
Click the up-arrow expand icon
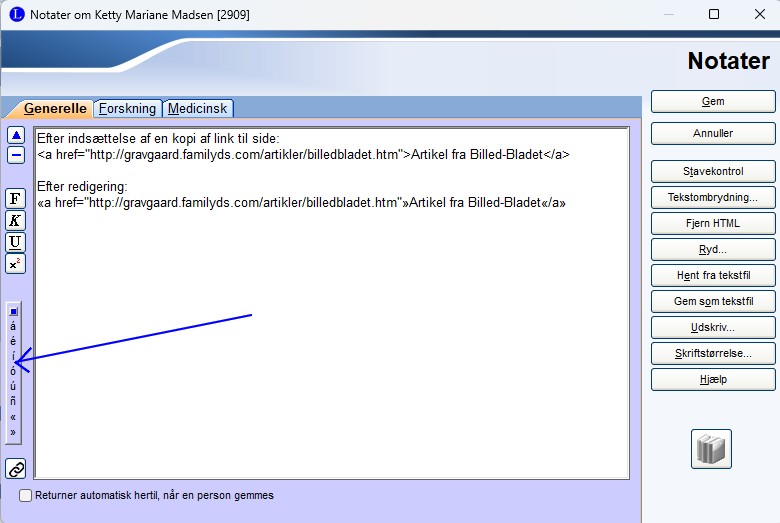click(15, 135)
